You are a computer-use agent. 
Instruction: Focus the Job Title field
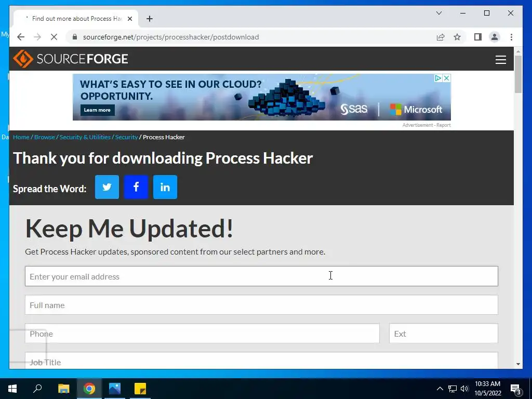(x=261, y=361)
